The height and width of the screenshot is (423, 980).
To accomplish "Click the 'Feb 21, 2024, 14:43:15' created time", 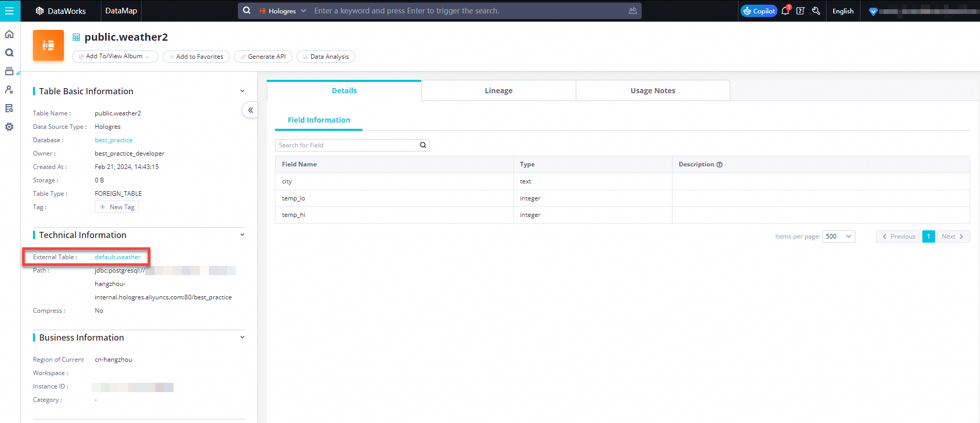I will pos(127,167).
